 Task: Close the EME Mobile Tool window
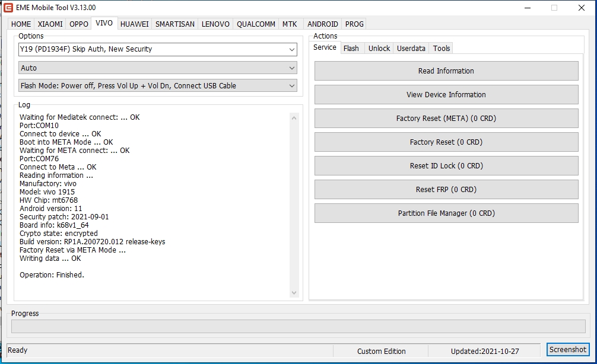coord(582,8)
